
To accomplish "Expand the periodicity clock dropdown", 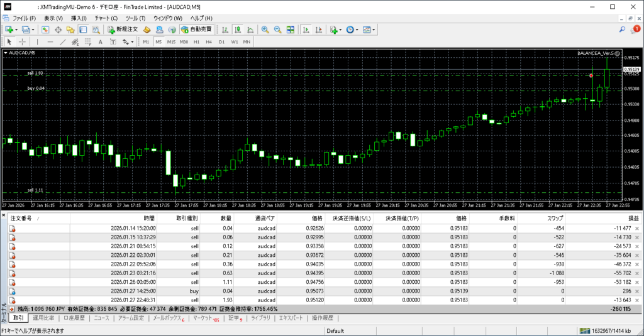I will tap(357, 30).
